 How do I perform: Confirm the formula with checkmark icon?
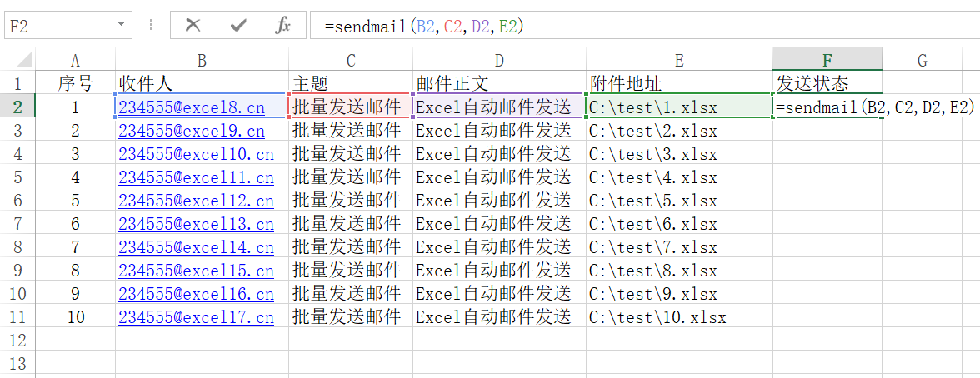[x=238, y=26]
